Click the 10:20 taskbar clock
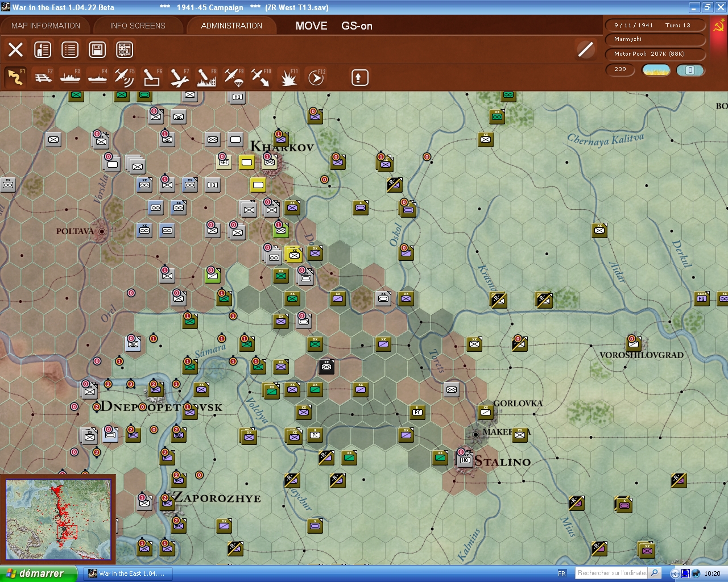 coord(712,573)
